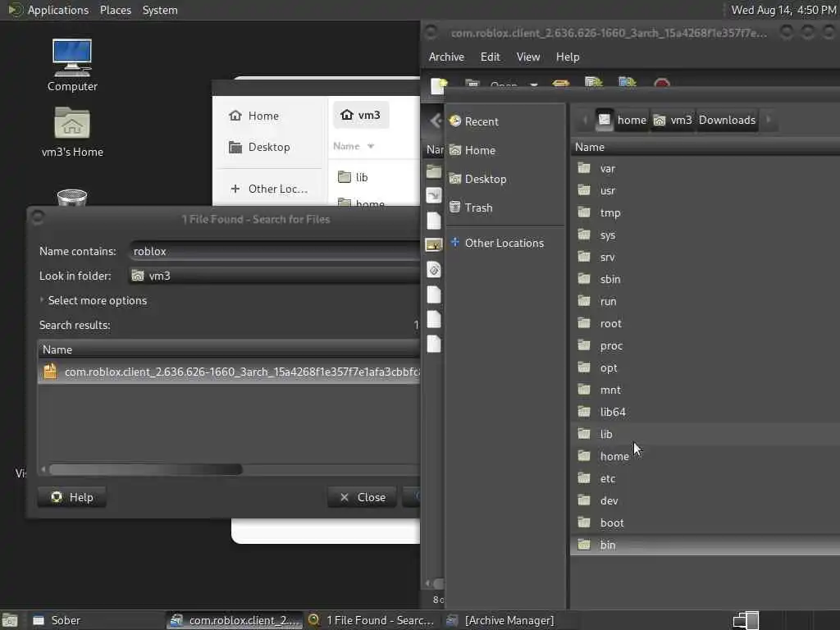Select the tmp folder
The height and width of the screenshot is (630, 840).
point(705,212)
